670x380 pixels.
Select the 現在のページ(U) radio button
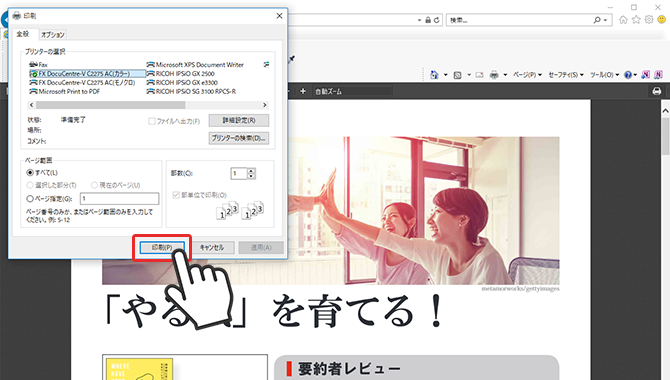(x=94, y=185)
